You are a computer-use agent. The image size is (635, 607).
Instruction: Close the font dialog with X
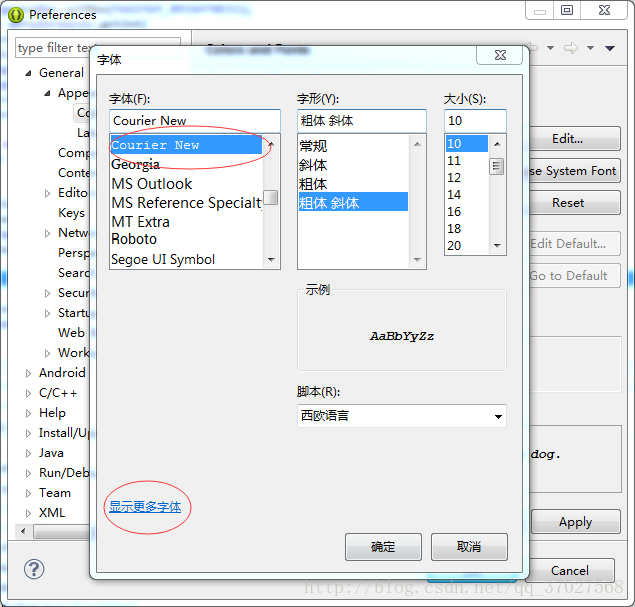click(x=500, y=55)
